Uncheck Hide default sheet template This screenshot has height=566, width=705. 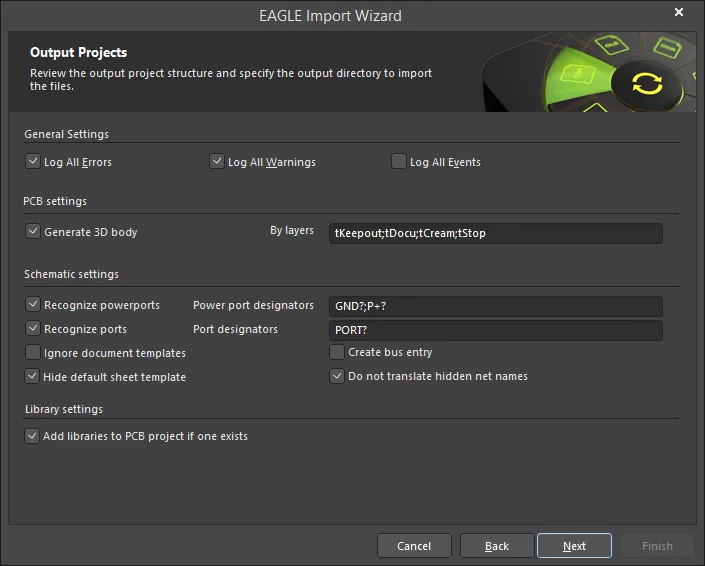point(32,376)
